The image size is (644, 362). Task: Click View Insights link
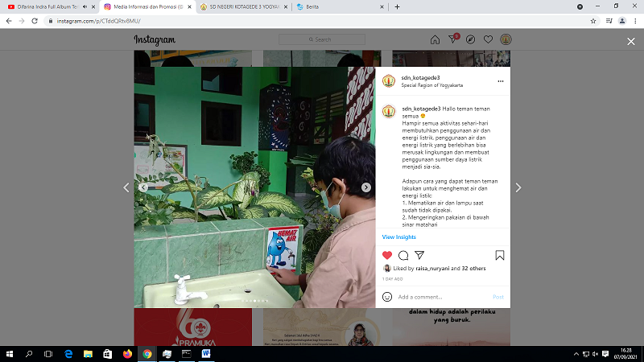coord(398,237)
